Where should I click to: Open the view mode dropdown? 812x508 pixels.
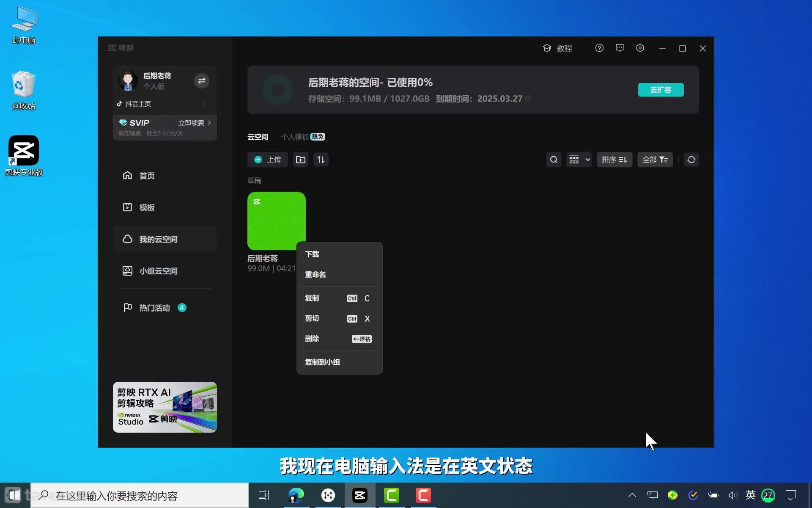579,160
